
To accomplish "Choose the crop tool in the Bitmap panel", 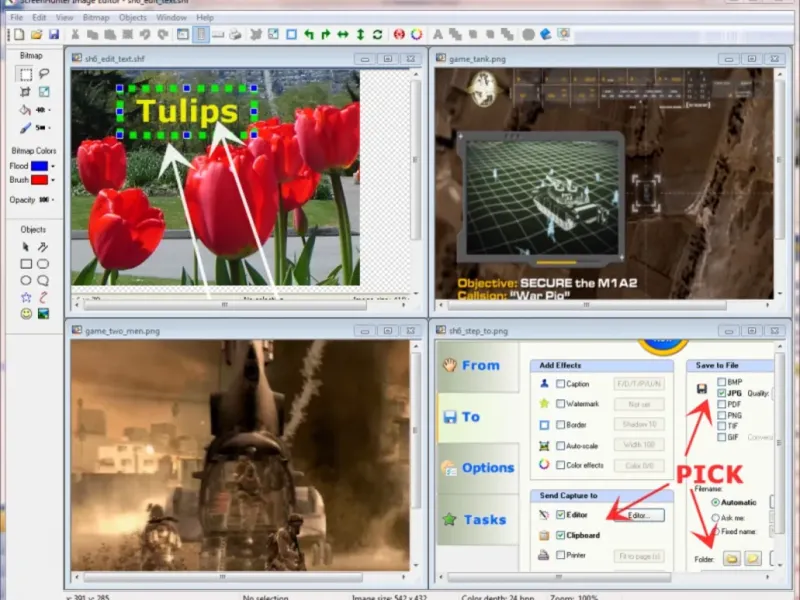I will pyautogui.click(x=26, y=92).
